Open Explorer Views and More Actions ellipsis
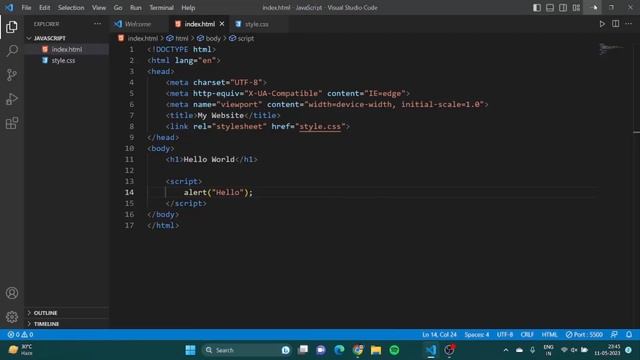Viewport: 640px width, 360px height. 98,24
